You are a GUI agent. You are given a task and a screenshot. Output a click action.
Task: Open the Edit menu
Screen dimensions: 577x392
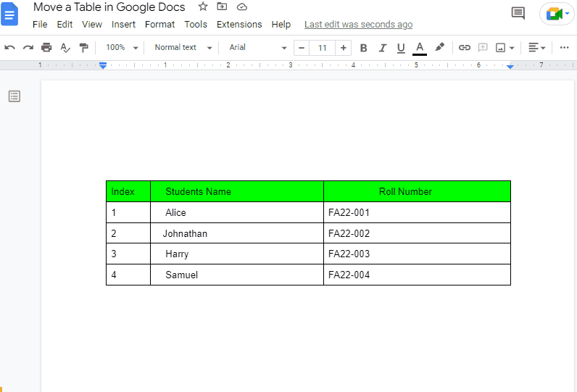pos(65,24)
